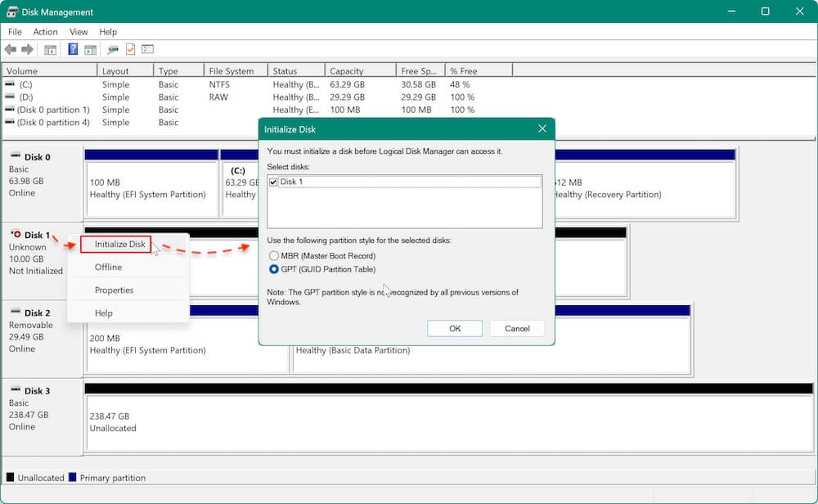The image size is (818, 504).
Task: Confirm initialization with the OK button
Action: pos(455,328)
